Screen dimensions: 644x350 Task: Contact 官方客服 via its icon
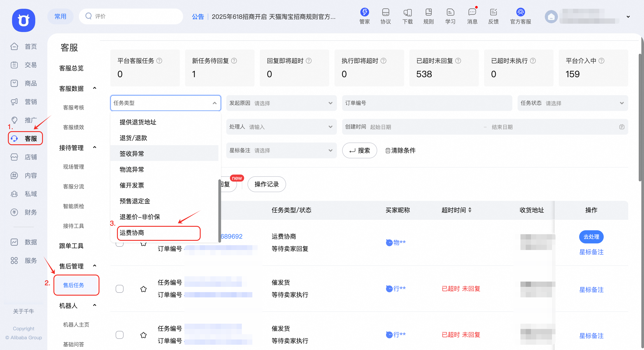click(520, 12)
